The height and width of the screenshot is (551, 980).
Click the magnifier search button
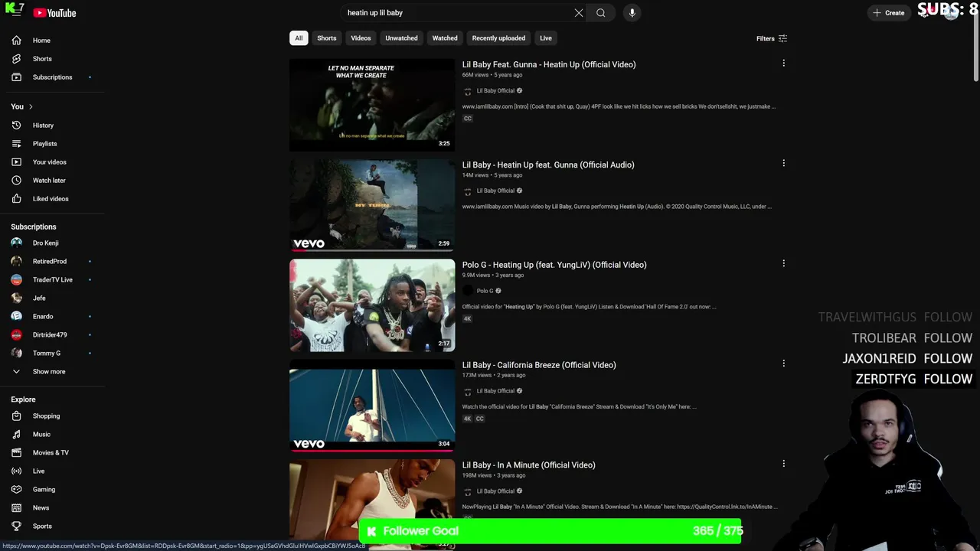point(601,13)
